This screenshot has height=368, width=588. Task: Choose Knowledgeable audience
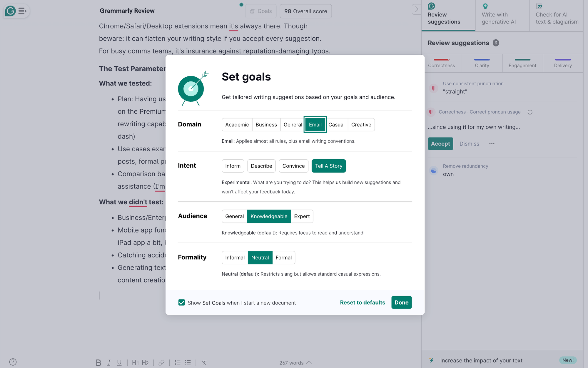click(269, 216)
